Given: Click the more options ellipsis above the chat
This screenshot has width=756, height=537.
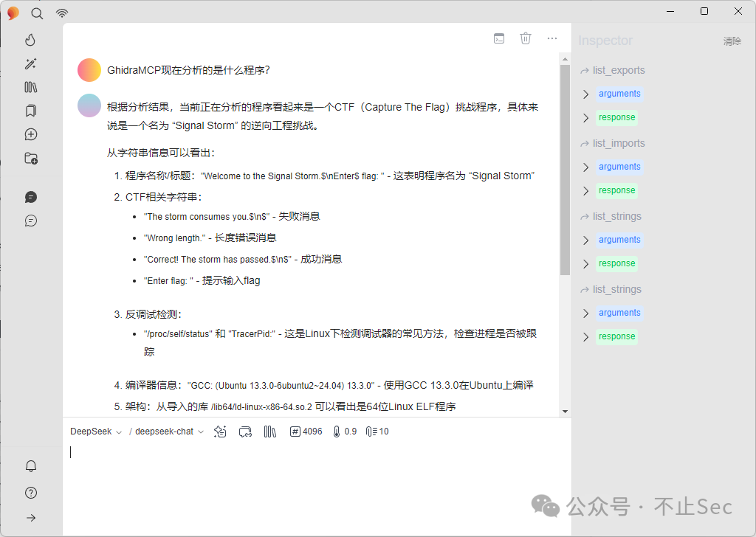Looking at the screenshot, I should point(551,38).
